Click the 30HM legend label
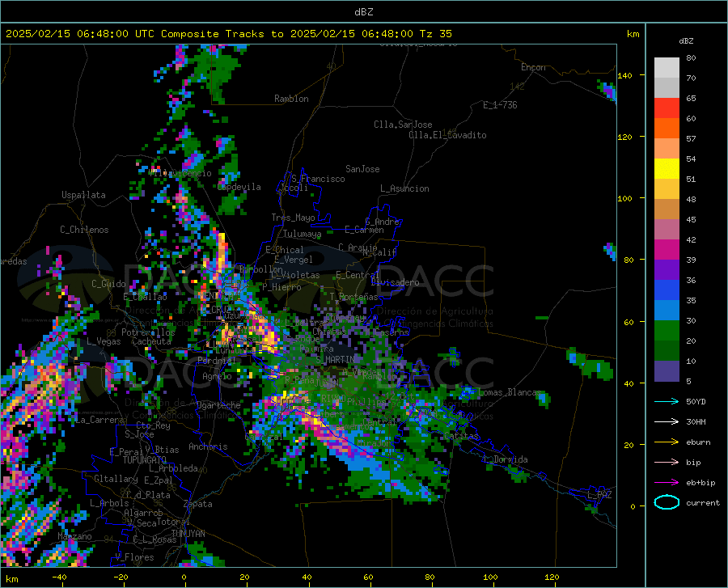 [696, 422]
